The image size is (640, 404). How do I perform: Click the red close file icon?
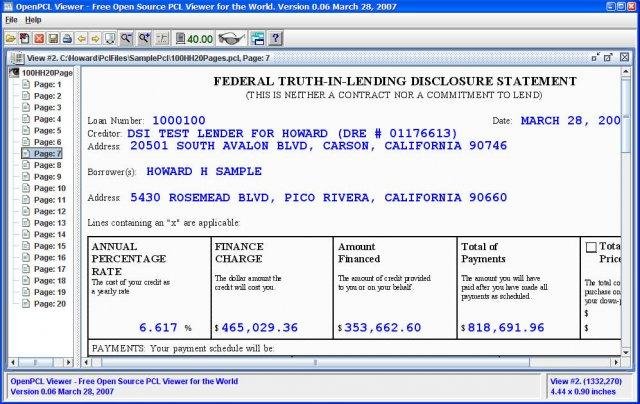click(39, 39)
